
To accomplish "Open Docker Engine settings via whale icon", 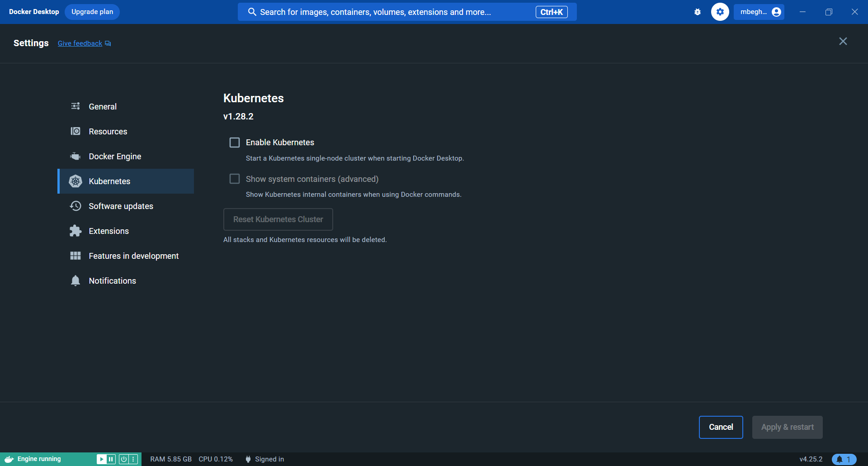I will [75, 156].
